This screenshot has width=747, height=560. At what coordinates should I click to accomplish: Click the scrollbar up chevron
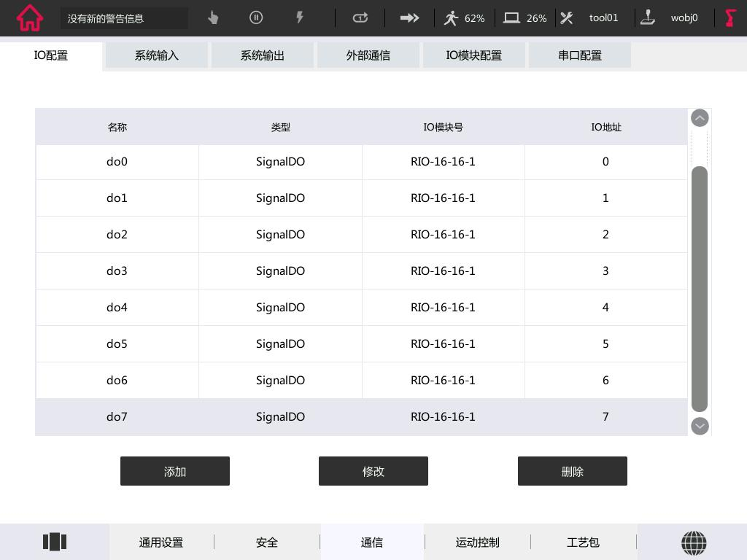(x=699, y=117)
